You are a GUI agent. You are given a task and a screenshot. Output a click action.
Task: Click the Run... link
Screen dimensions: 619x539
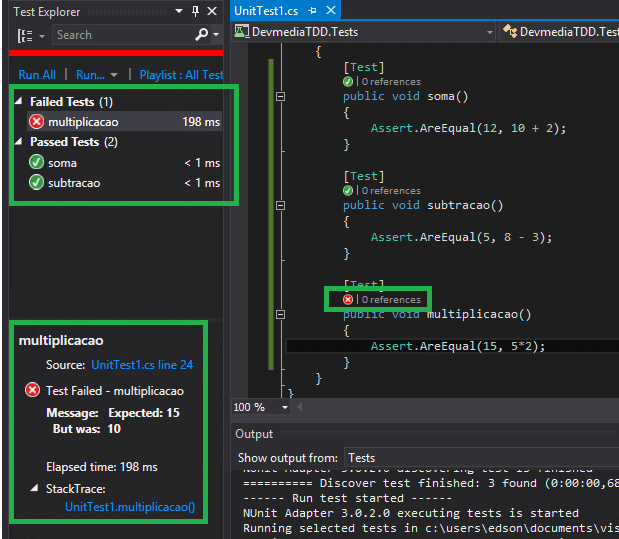click(90, 75)
